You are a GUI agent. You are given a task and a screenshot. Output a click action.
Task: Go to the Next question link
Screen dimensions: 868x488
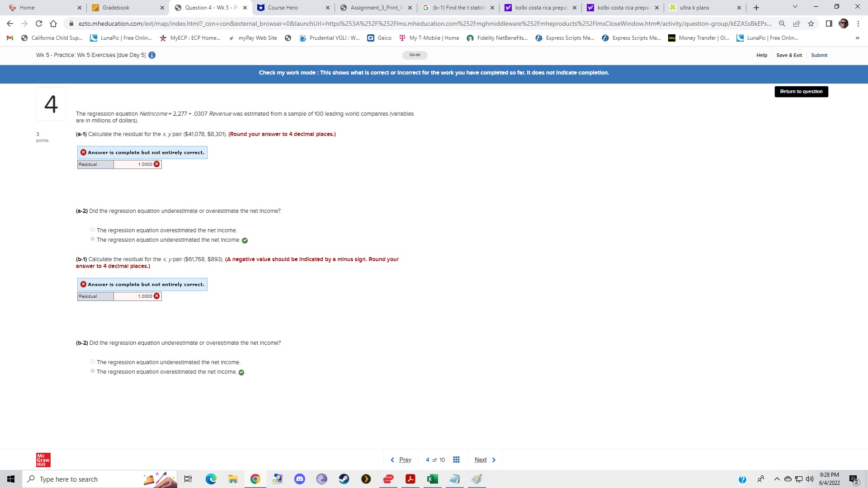click(481, 460)
